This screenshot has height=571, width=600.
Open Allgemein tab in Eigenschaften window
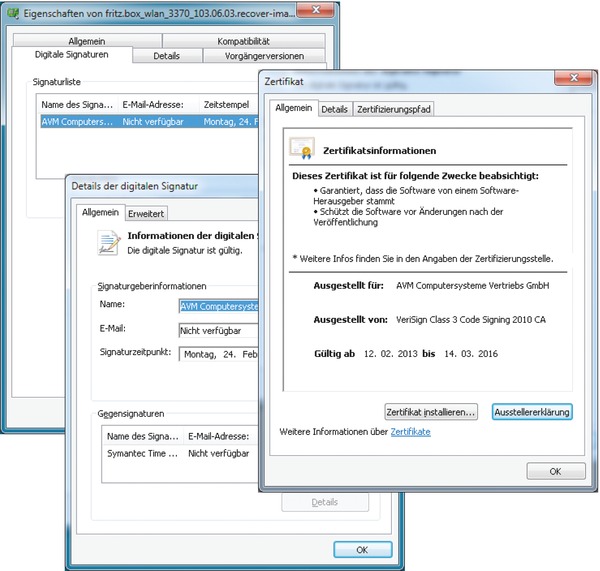pyautogui.click(x=87, y=41)
